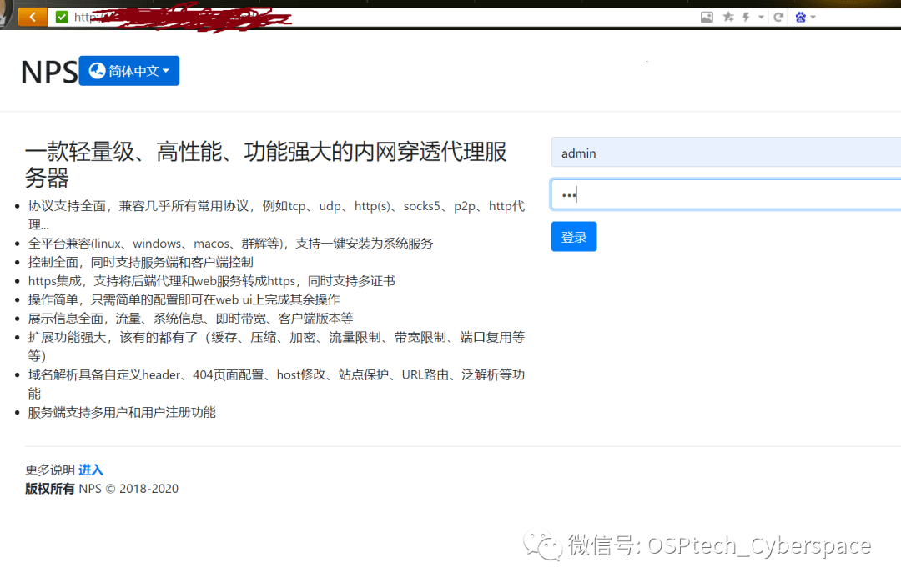Click the '版权所有 NPS © 2018-2020' copyright text
Image resolution: width=901 pixels, height=588 pixels.
[x=102, y=489]
